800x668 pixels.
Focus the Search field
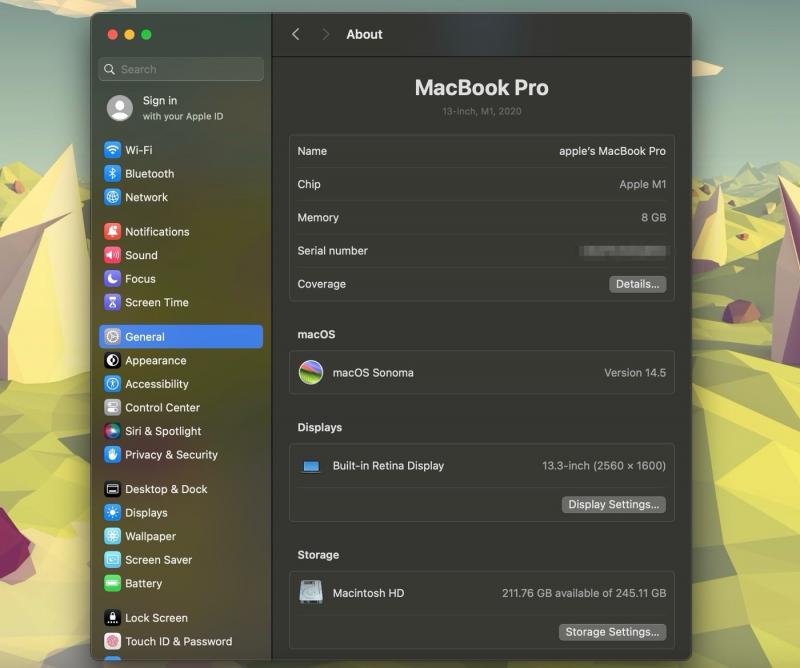(181, 69)
